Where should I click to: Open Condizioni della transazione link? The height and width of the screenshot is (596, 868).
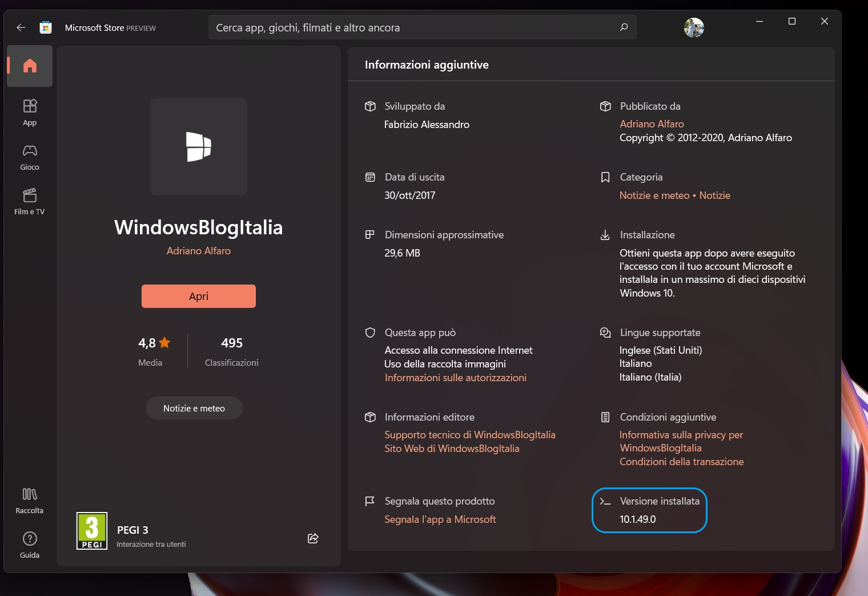pos(682,462)
